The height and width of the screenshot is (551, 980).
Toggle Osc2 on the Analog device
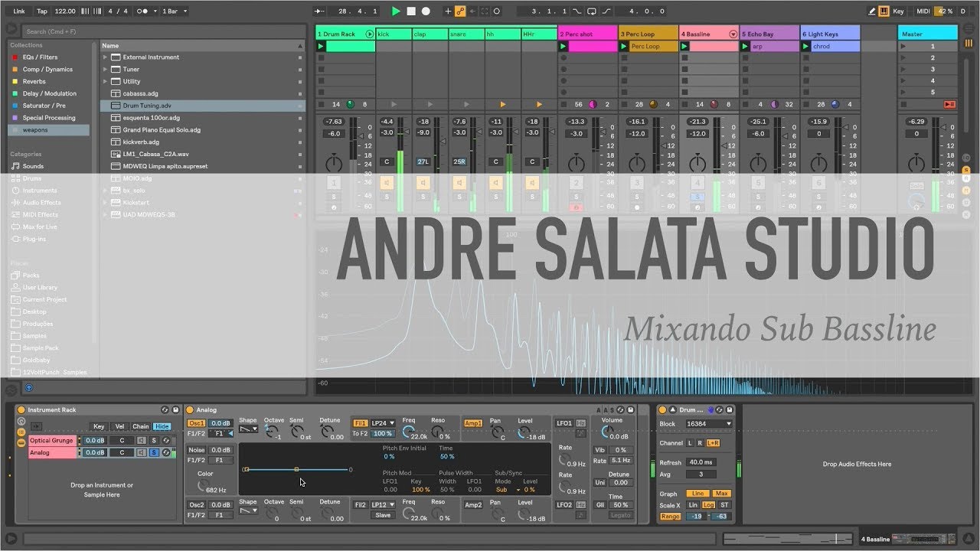[x=197, y=505]
